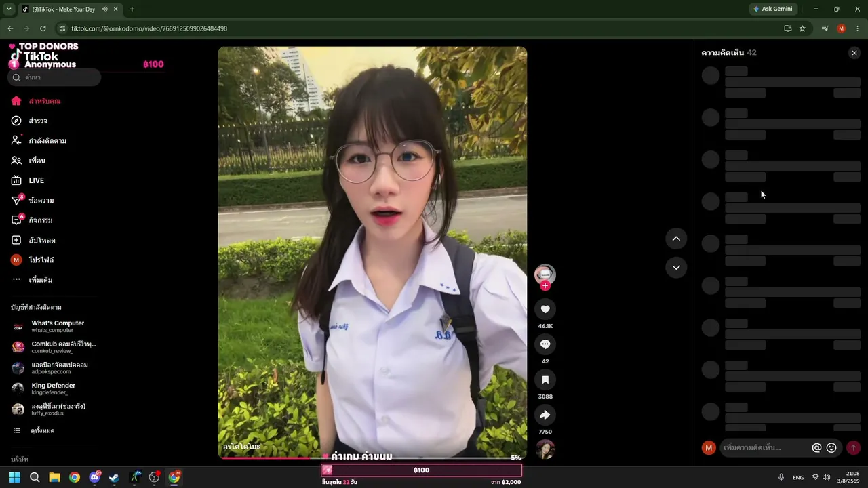Open the Comkub followed account

54,347
